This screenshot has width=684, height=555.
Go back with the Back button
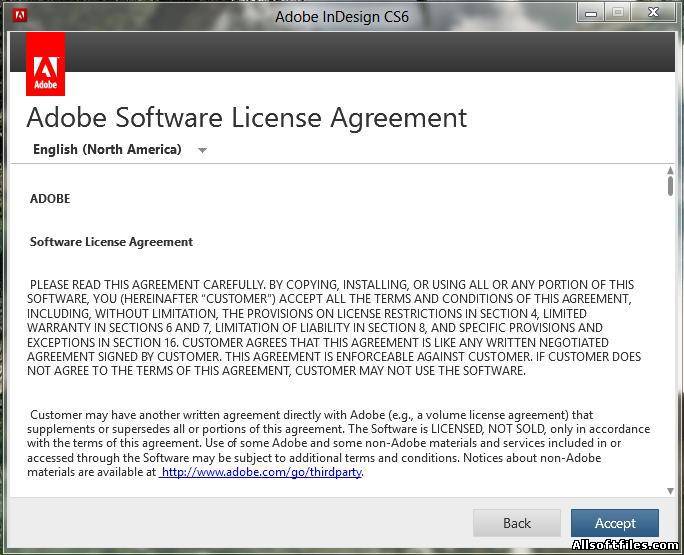coord(517,523)
